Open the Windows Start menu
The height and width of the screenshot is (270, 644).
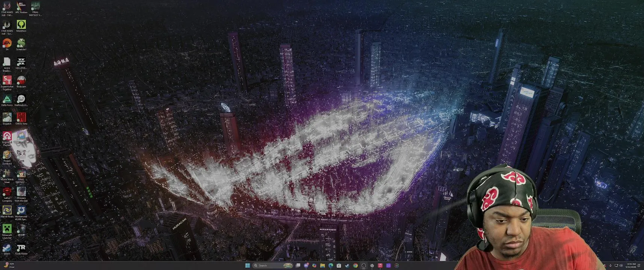[247, 265]
